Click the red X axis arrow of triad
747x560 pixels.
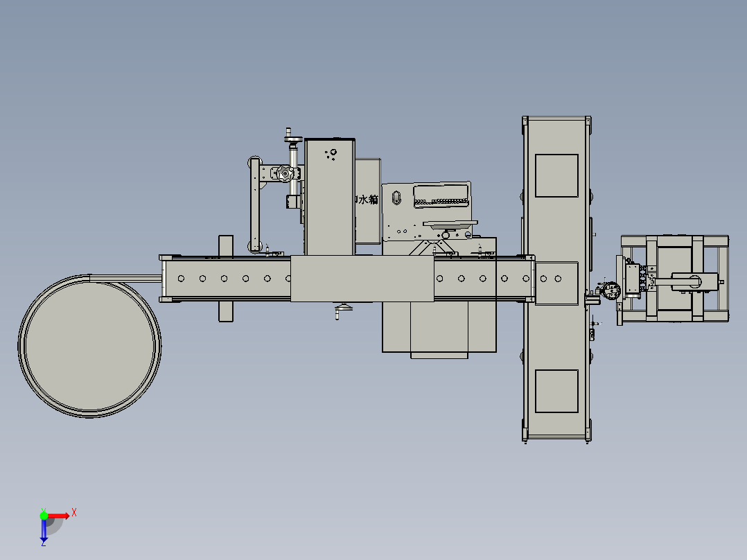coord(59,516)
